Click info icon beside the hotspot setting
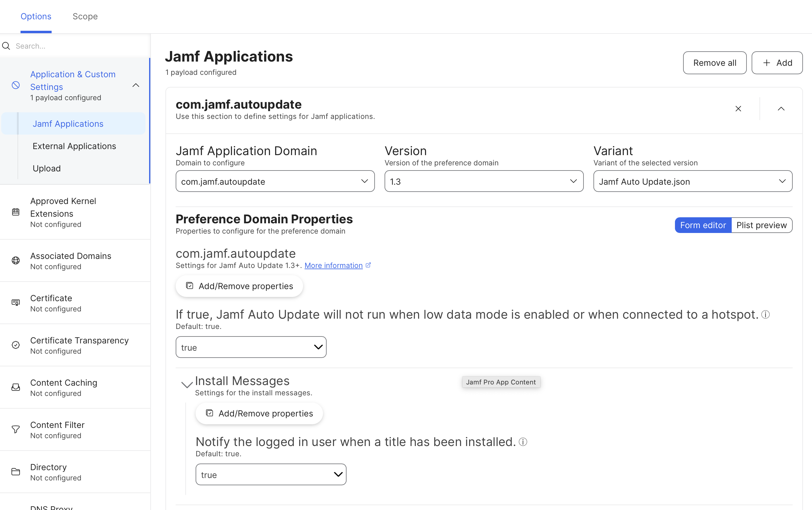Image resolution: width=812 pixels, height=510 pixels. pos(766,314)
